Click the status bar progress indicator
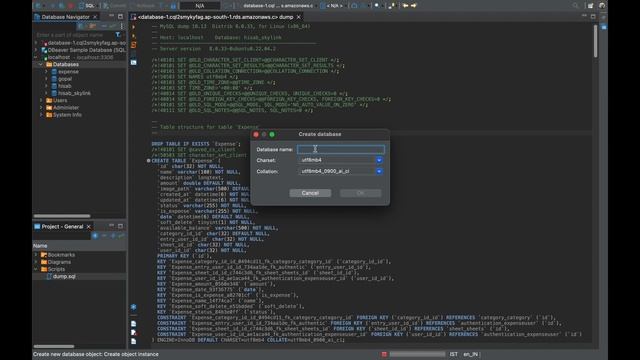640x360 pixels. pos(417,354)
